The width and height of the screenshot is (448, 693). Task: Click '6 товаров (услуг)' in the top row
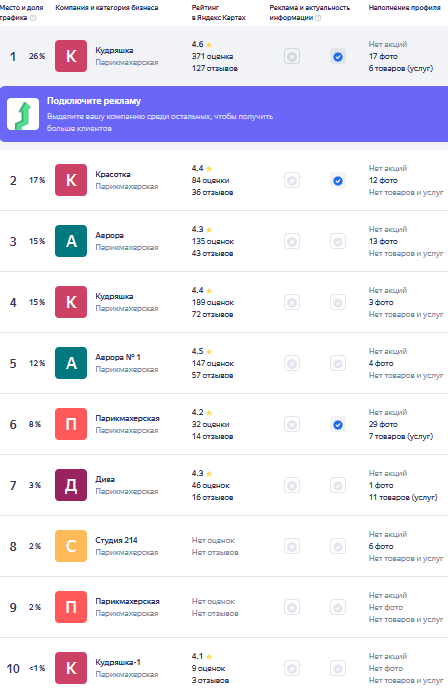(401, 69)
